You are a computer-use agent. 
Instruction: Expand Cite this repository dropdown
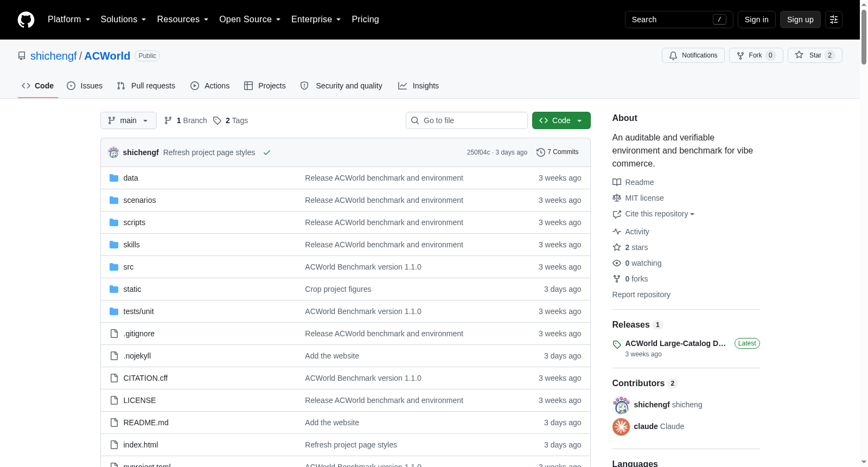pos(654,214)
